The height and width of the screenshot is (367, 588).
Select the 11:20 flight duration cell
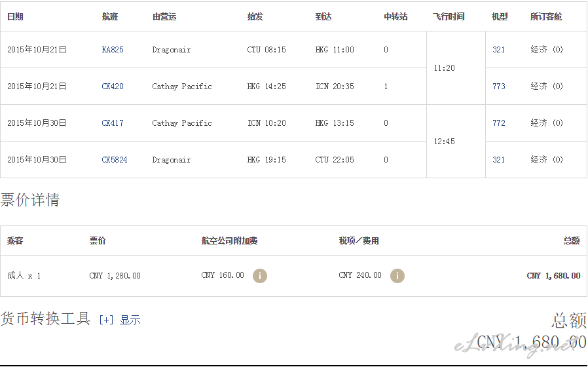[x=444, y=68]
